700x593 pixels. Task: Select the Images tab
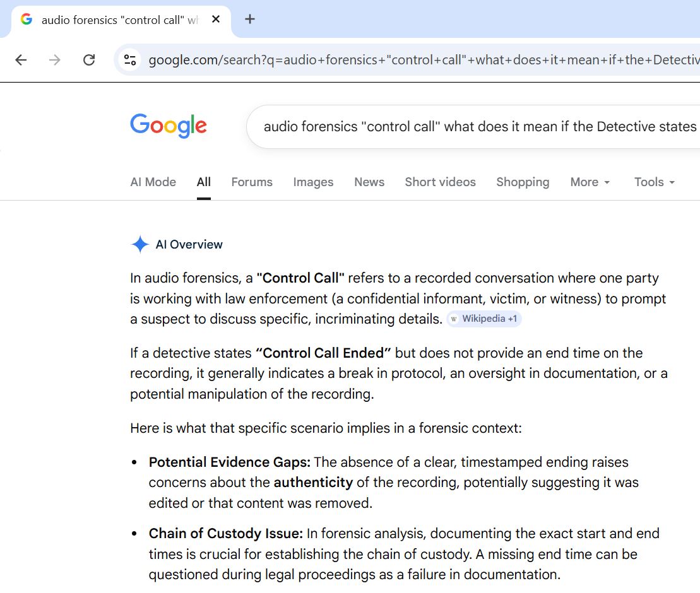coord(313,182)
